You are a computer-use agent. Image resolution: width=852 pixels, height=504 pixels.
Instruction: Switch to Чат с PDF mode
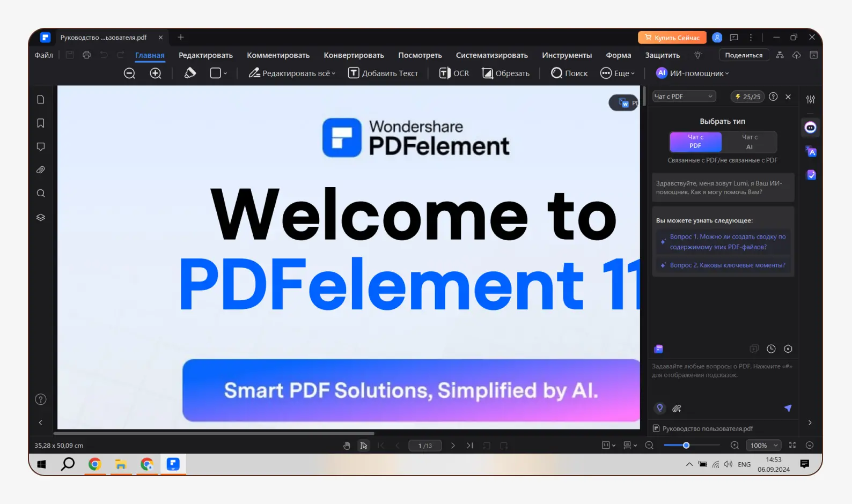695,142
